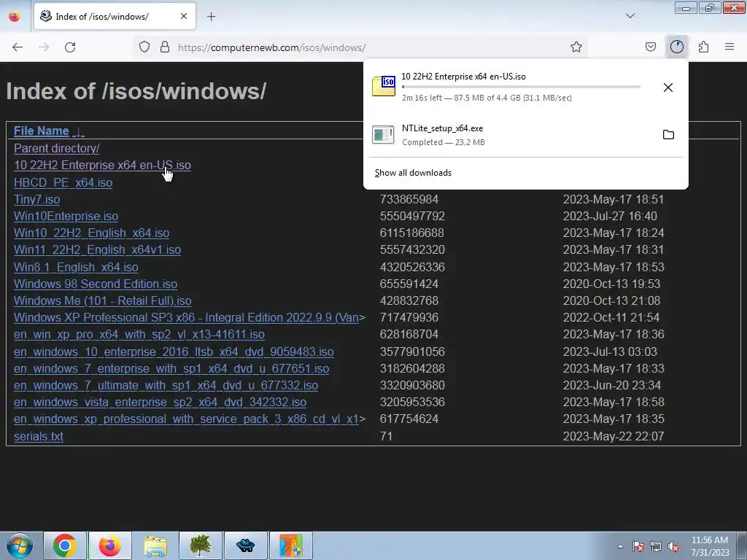Open the Save to Pocket icon
Screen dimensions: 747x560
[651, 47]
